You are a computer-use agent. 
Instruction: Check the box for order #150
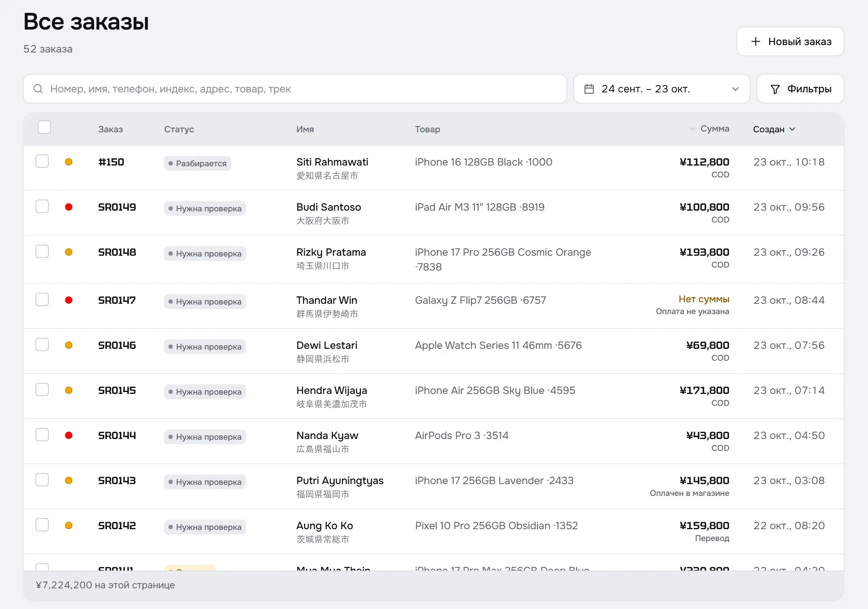42,161
